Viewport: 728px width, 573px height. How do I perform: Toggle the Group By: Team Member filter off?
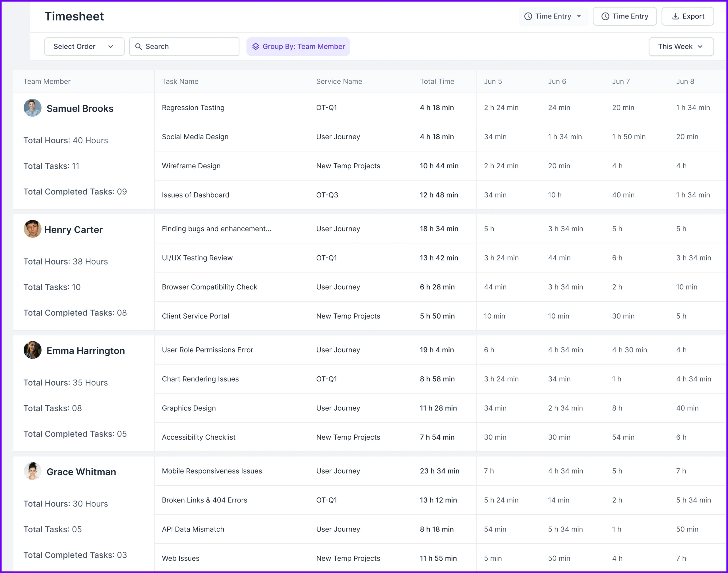point(298,47)
